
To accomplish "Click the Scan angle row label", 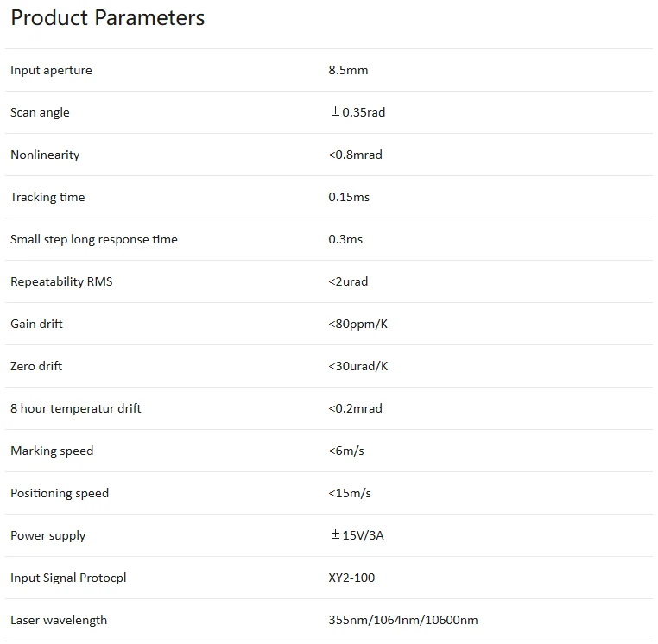I will [x=40, y=112].
